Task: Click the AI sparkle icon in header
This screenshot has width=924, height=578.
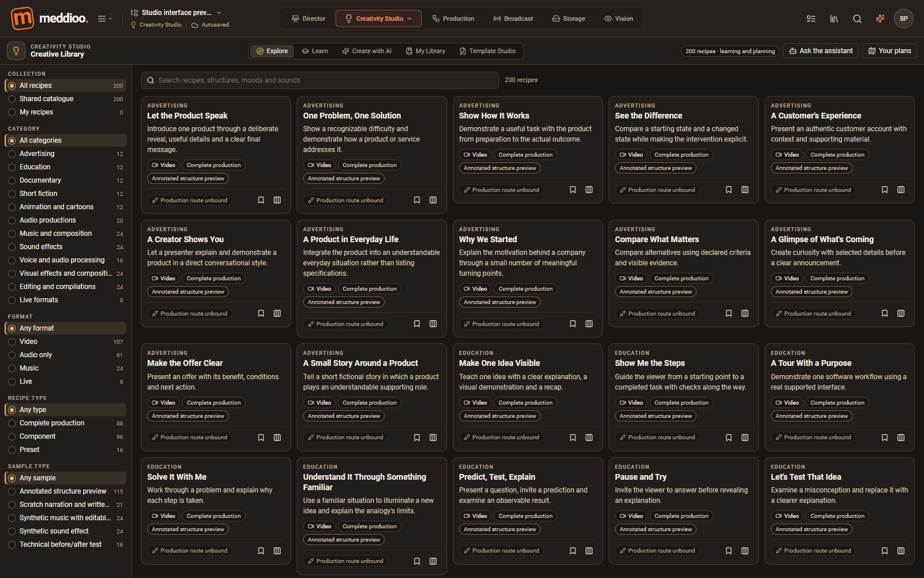Action: pyautogui.click(x=880, y=18)
